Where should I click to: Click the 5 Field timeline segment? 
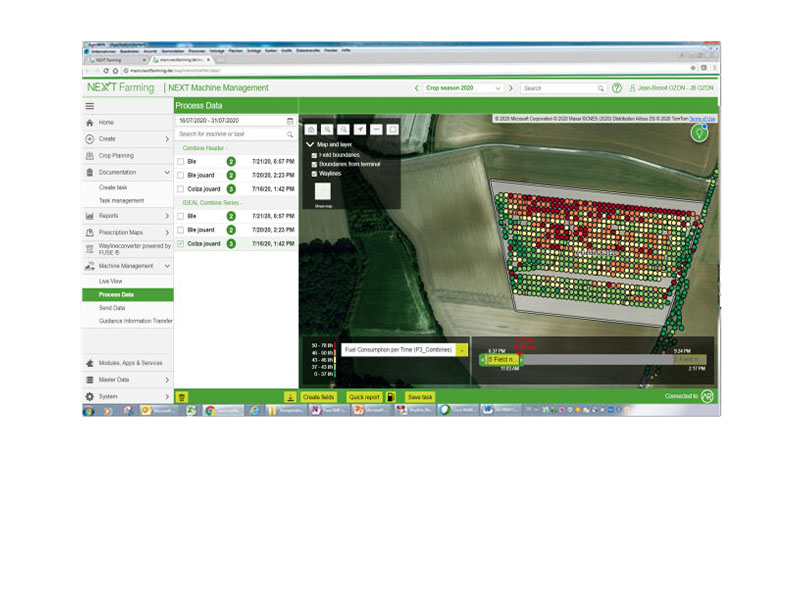pyautogui.click(x=502, y=360)
